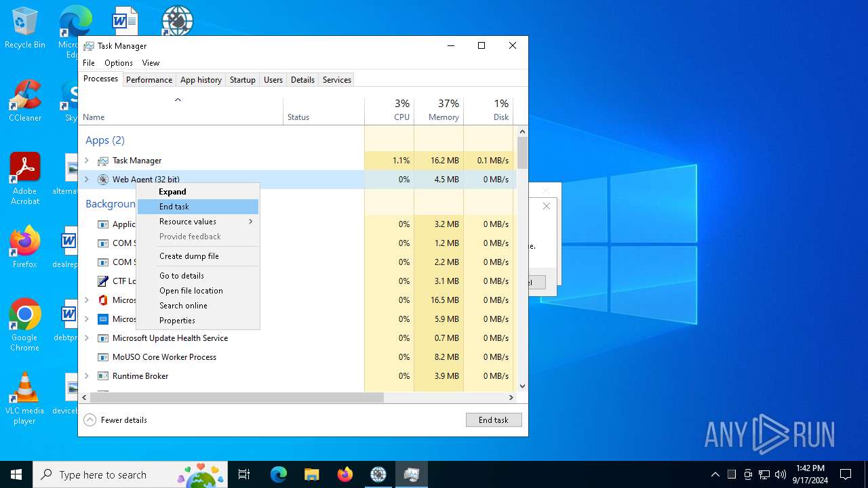Expand the Web Agent (32 bit) row
This screenshot has width=868, height=488.
(x=86, y=180)
